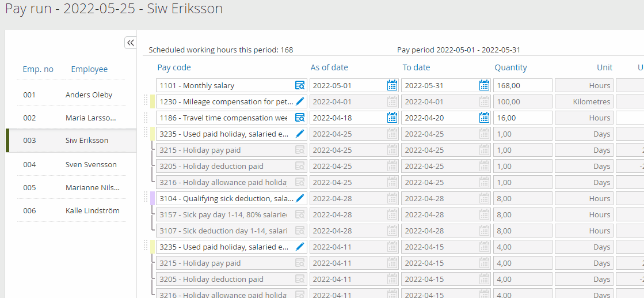Click the yellow marker on Mileage compensation row
The width and height of the screenshot is (644, 298).
[x=153, y=102]
